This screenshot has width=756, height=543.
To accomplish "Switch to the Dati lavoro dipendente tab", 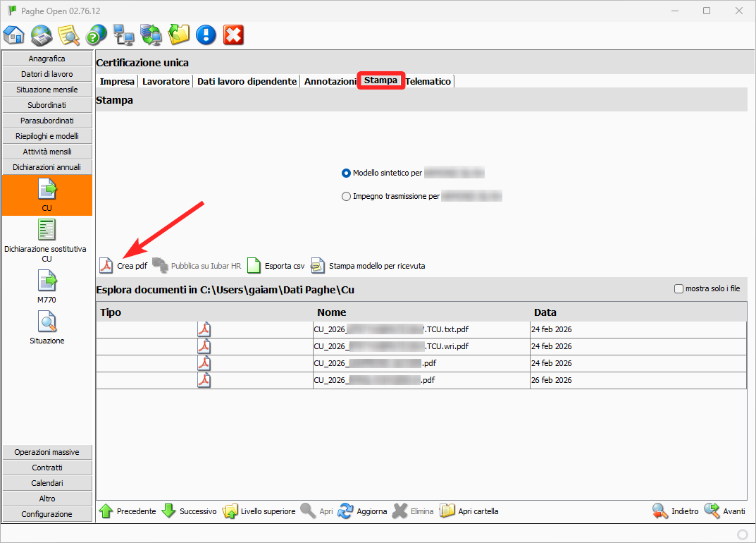I will (247, 82).
